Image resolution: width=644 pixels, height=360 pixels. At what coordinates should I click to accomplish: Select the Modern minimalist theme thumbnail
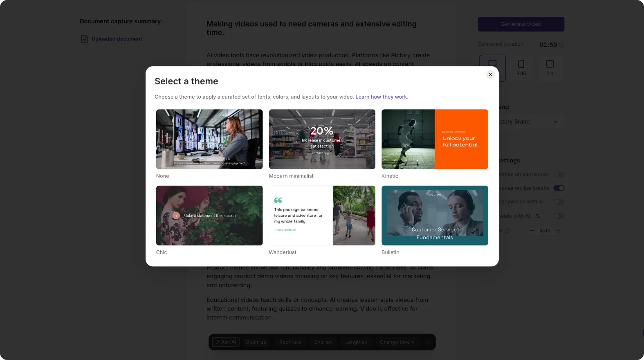[x=322, y=139]
